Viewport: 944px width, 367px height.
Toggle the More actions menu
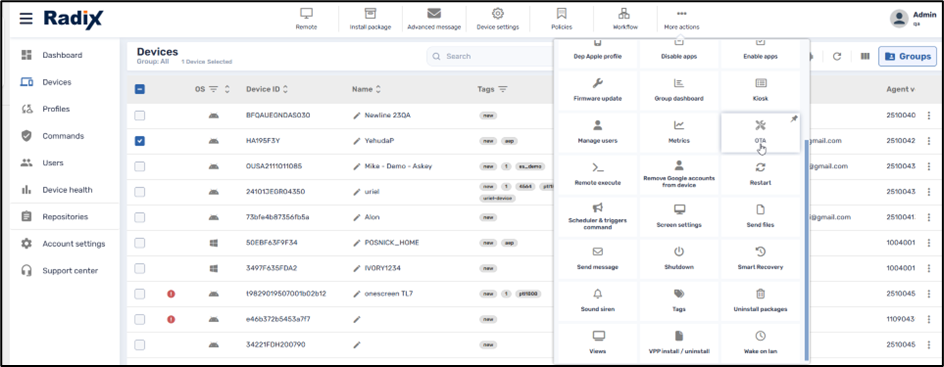click(x=682, y=19)
